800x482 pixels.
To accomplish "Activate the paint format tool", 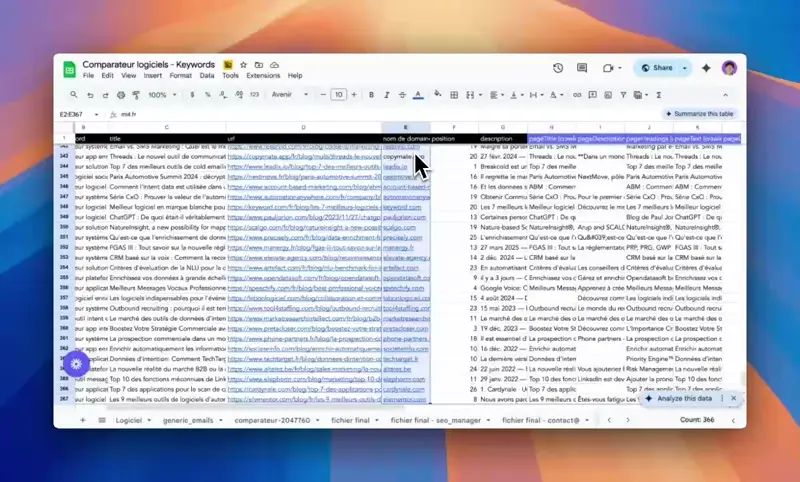I will [x=136, y=95].
